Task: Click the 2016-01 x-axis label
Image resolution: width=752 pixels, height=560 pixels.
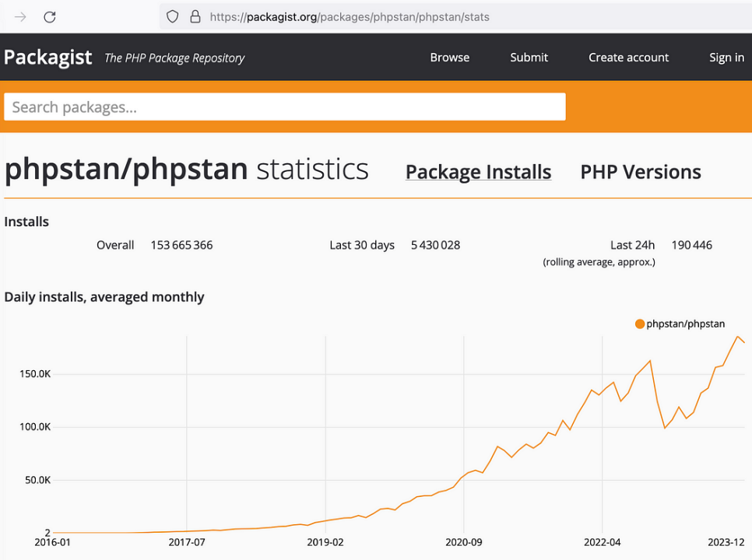Action: click(52, 542)
